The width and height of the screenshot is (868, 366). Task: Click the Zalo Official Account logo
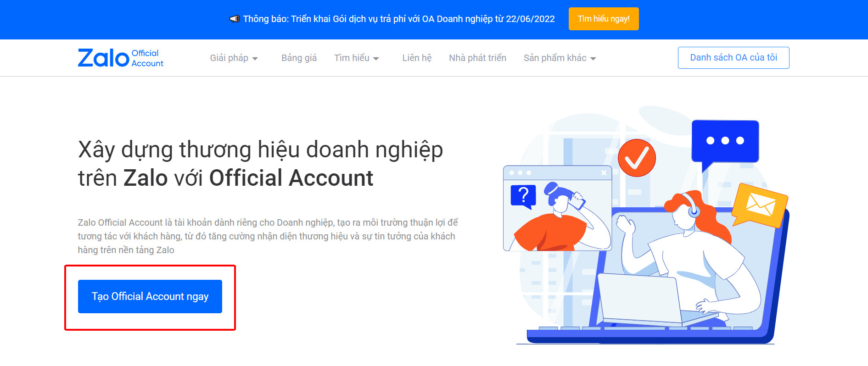[121, 58]
